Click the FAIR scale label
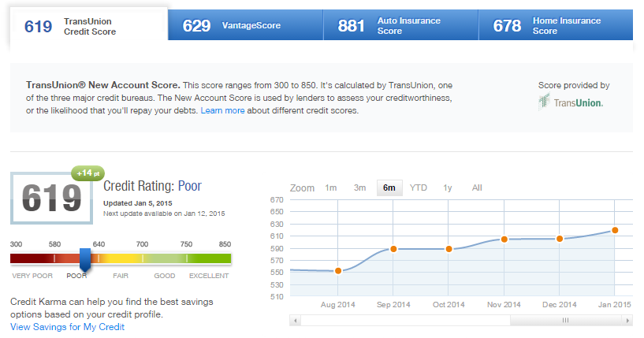This screenshot has width=644, height=338. [121, 276]
